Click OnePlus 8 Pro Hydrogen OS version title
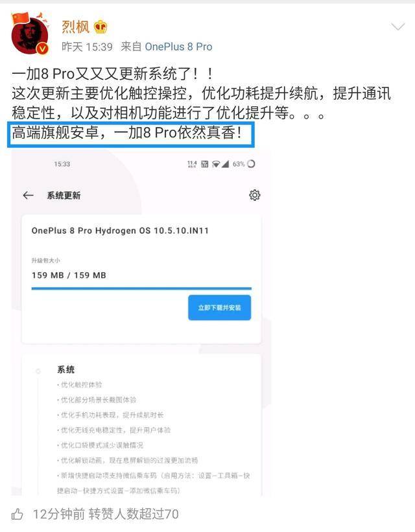 point(120,231)
